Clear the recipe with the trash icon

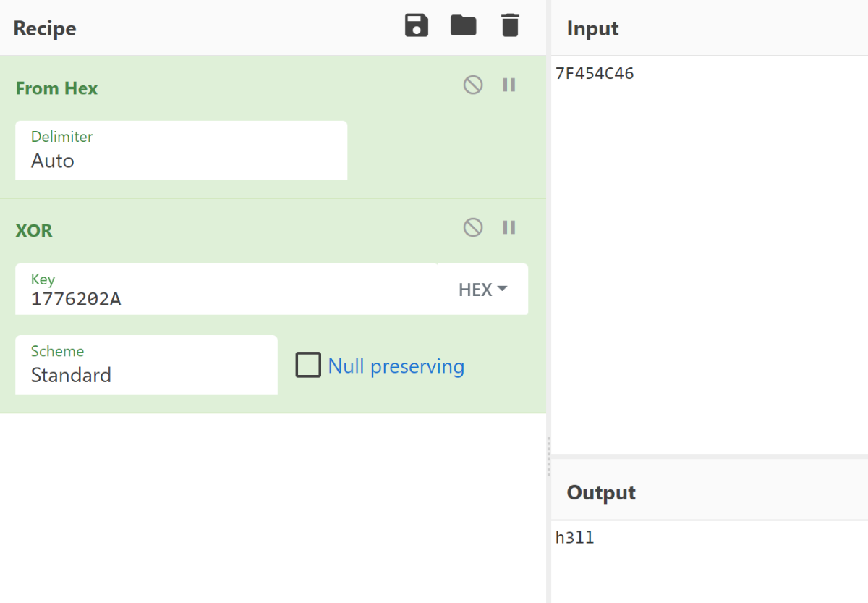point(510,26)
